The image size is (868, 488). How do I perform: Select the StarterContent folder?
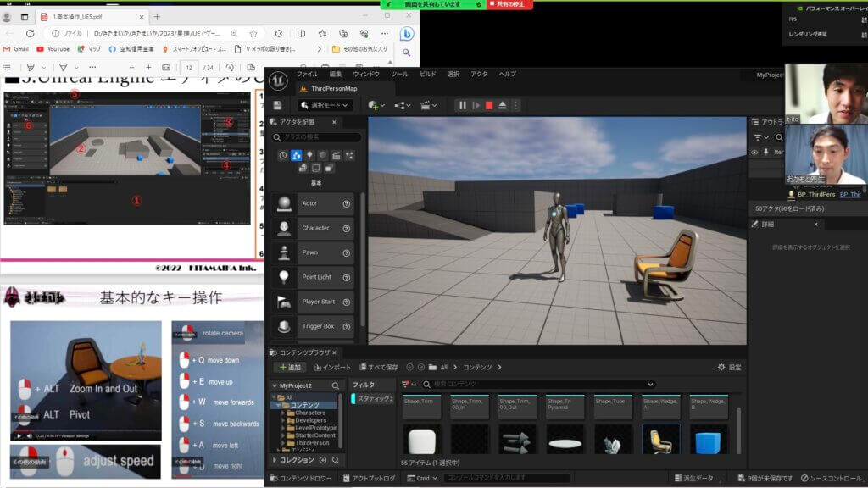[x=315, y=435]
